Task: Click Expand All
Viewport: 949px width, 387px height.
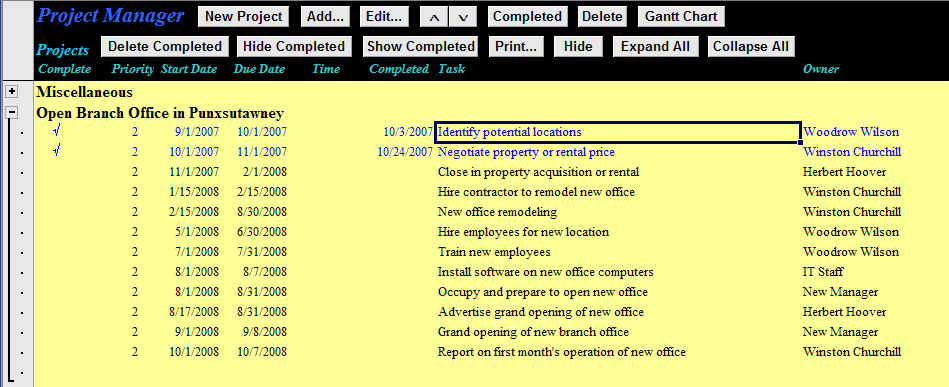Action: click(x=655, y=47)
